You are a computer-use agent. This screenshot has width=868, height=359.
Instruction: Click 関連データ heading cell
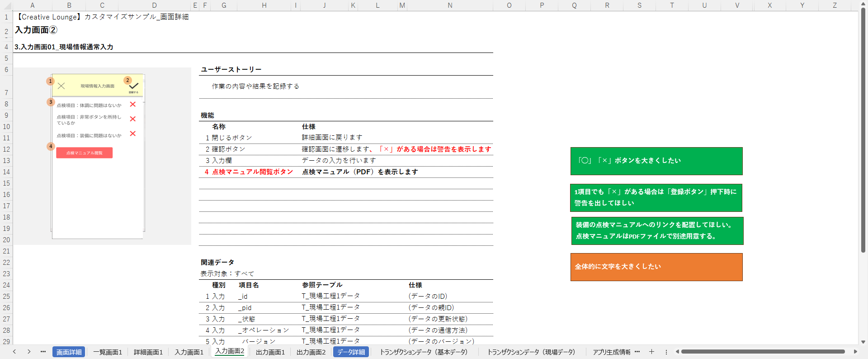(x=217, y=263)
